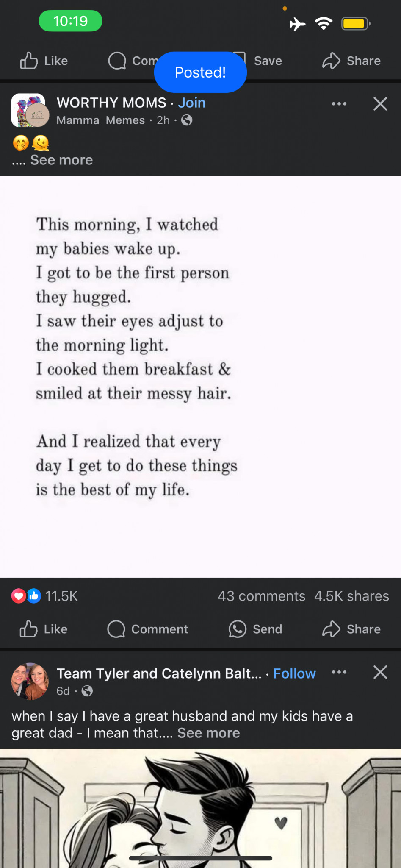View the 43 comments
401x868 pixels.
(261, 596)
